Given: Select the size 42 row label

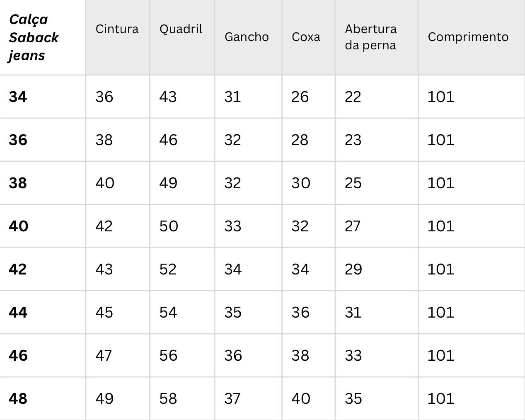Looking at the screenshot, I should [18, 269].
